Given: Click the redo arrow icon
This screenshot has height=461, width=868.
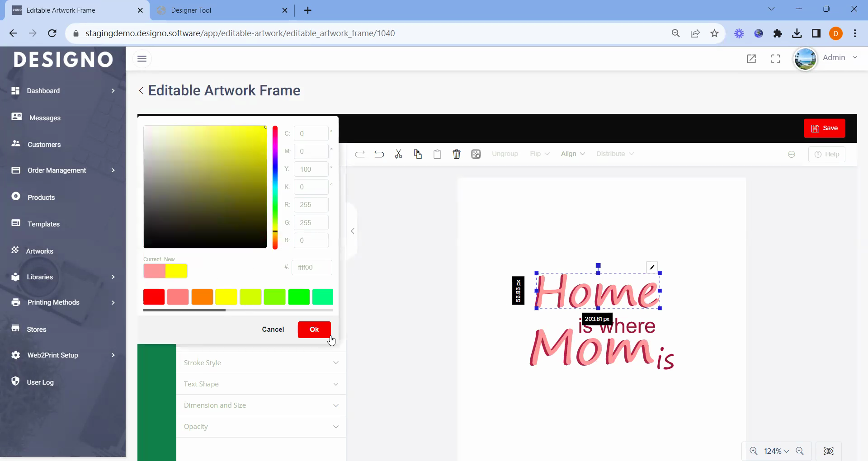Looking at the screenshot, I should [x=360, y=154].
